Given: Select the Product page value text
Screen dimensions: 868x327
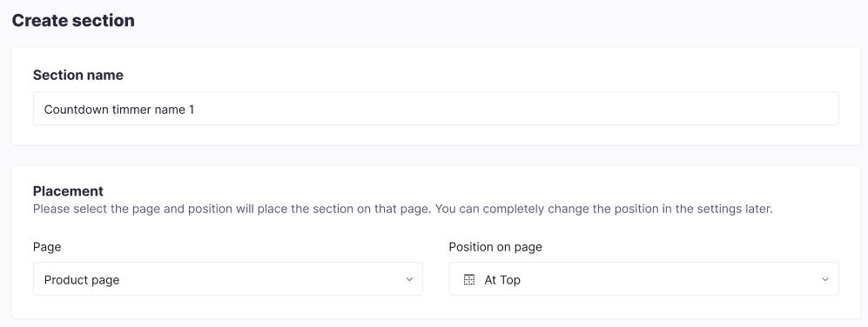Looking at the screenshot, I should [x=82, y=280].
